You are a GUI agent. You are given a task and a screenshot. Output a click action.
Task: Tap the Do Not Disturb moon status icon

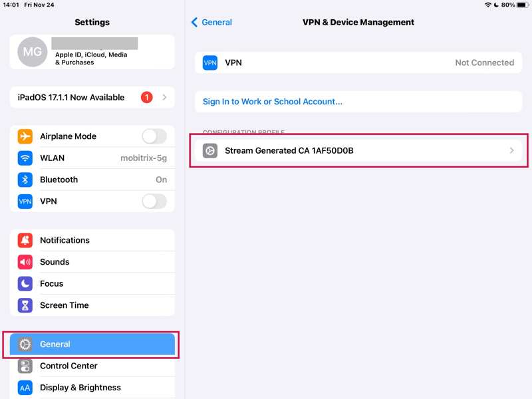(496, 5)
